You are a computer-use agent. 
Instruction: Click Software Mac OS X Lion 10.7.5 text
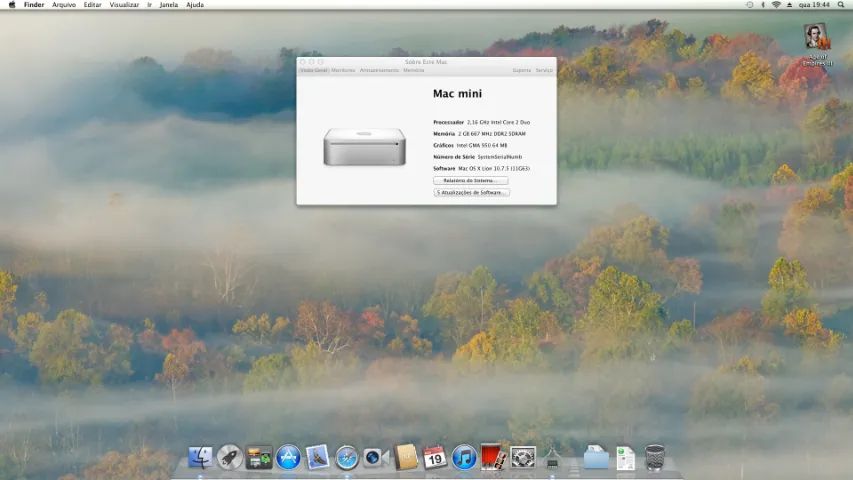481,169
